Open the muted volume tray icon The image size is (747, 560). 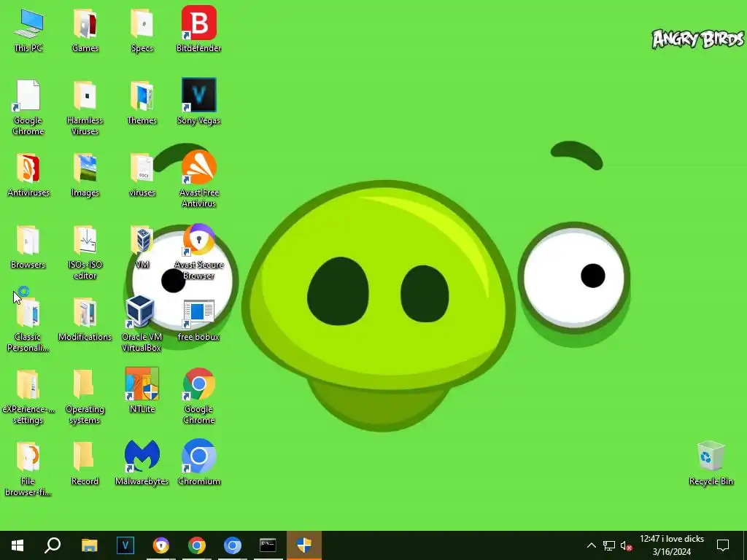click(x=627, y=545)
